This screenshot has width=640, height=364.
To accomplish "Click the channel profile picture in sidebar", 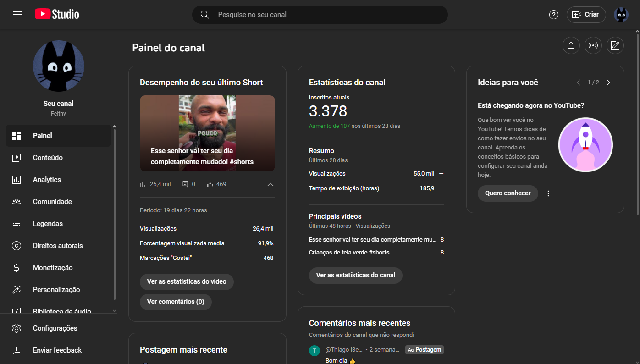I will 59,66.
